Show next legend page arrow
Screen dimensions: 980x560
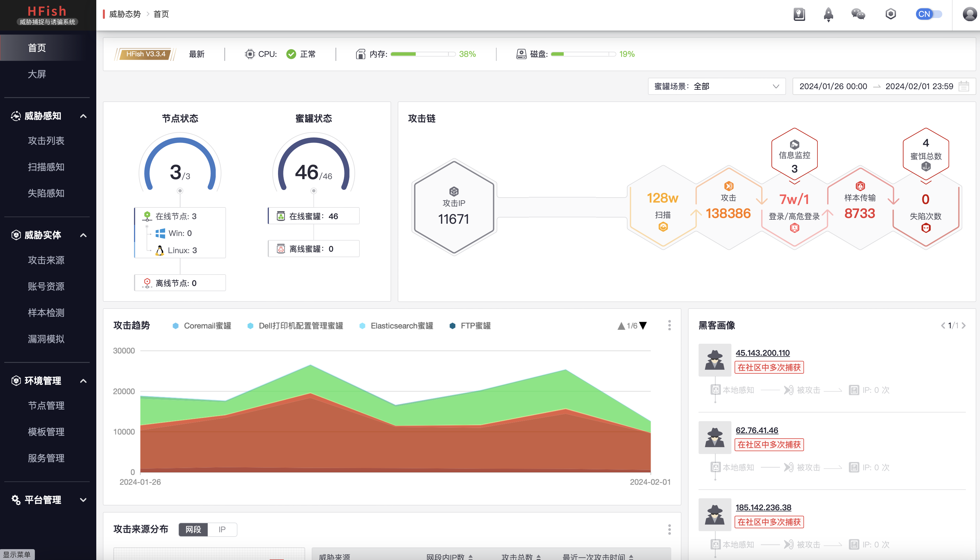point(643,326)
